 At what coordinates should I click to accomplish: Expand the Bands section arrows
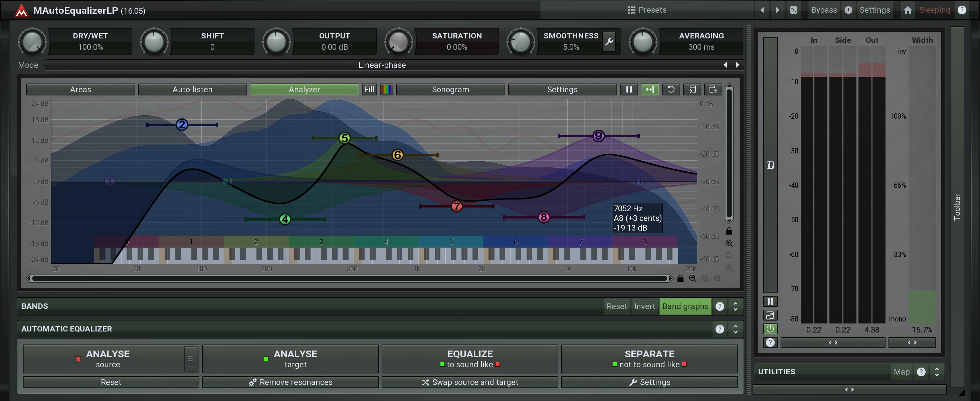735,306
